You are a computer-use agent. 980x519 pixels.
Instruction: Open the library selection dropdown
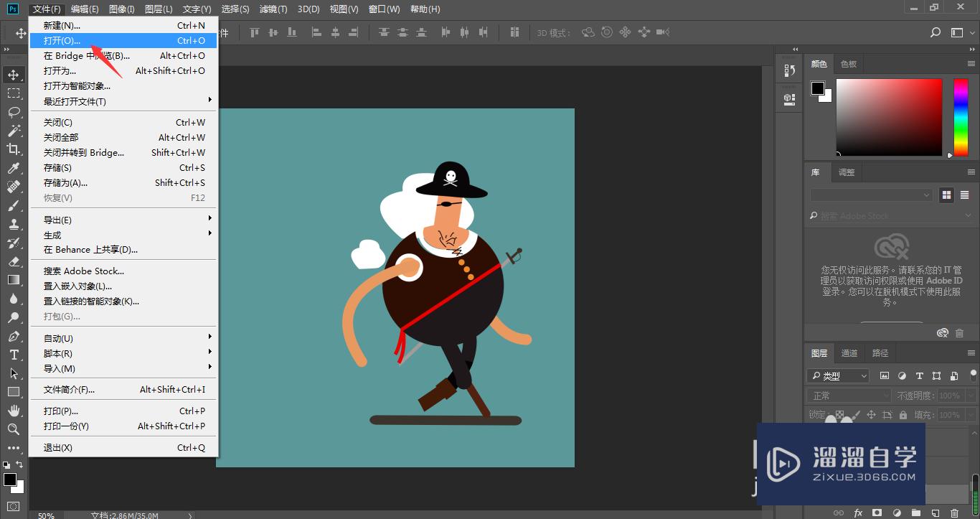(871, 195)
